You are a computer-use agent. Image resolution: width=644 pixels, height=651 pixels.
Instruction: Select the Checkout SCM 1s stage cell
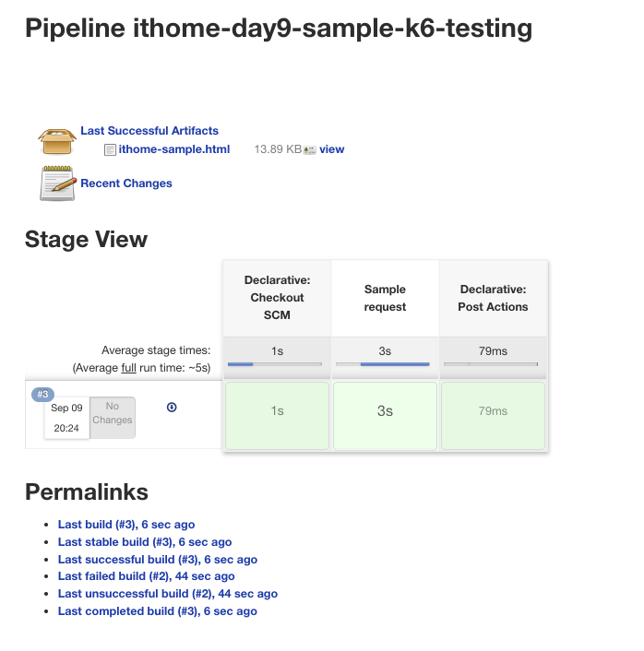(277, 411)
